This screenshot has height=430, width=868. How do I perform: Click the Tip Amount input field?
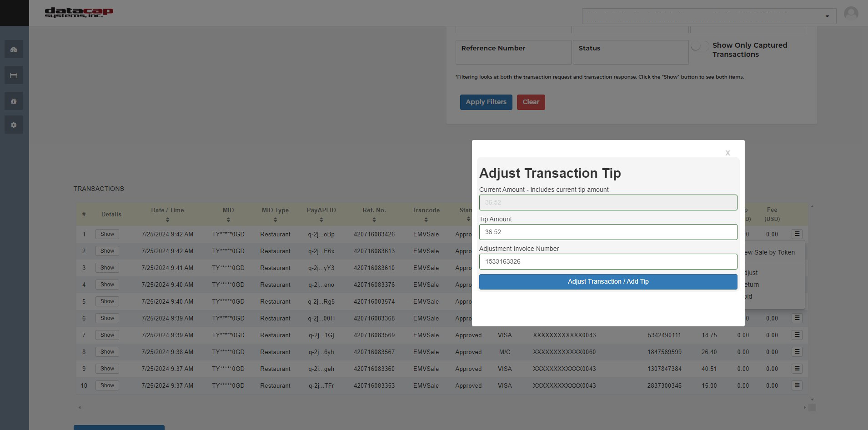[607, 232]
